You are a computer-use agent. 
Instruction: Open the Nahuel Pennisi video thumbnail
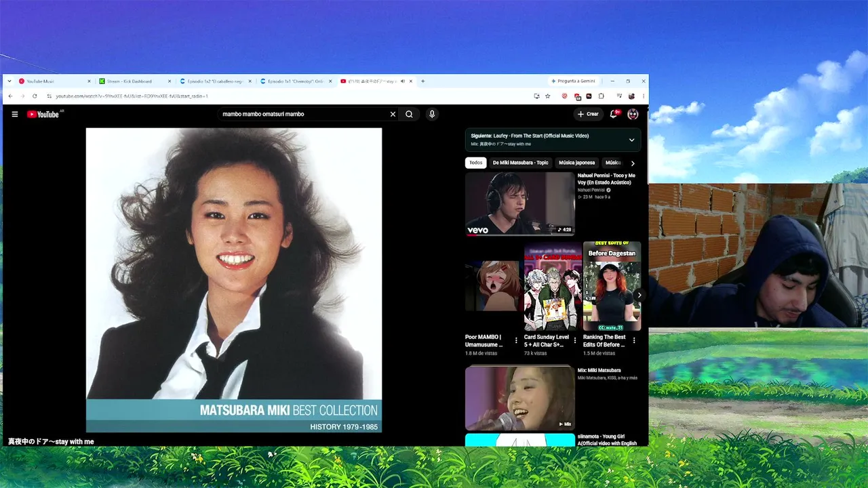tap(519, 203)
